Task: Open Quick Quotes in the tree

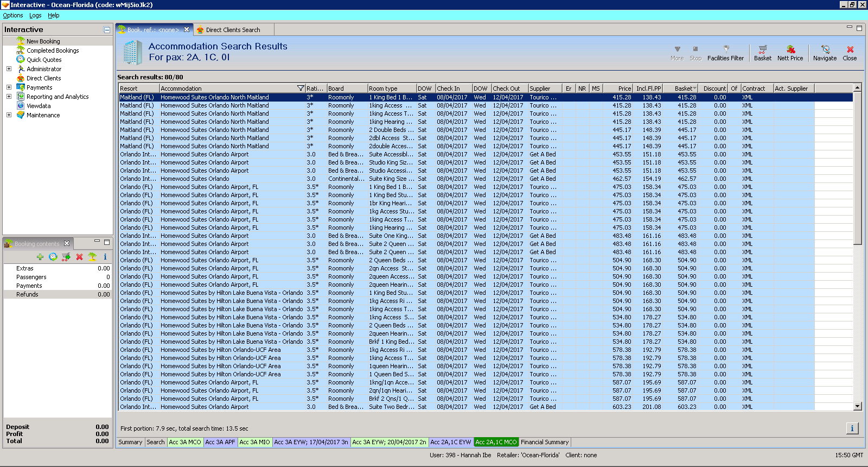Action: pos(44,60)
